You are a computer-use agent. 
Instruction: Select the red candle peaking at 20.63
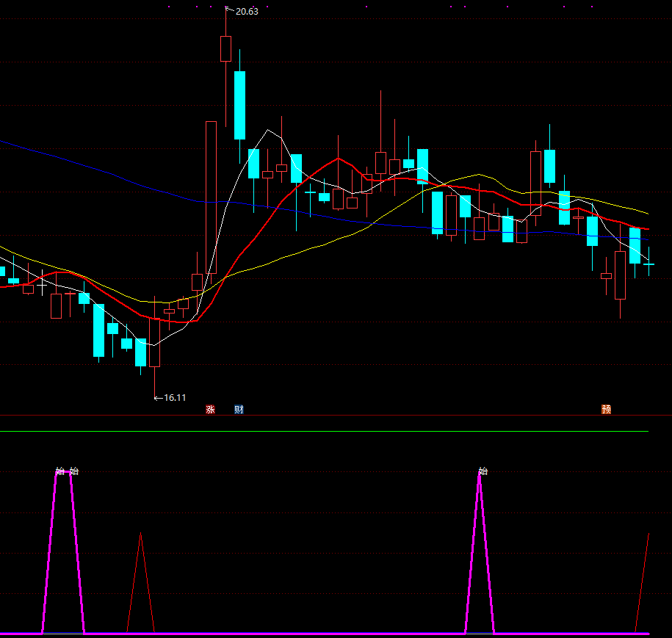[x=226, y=49]
